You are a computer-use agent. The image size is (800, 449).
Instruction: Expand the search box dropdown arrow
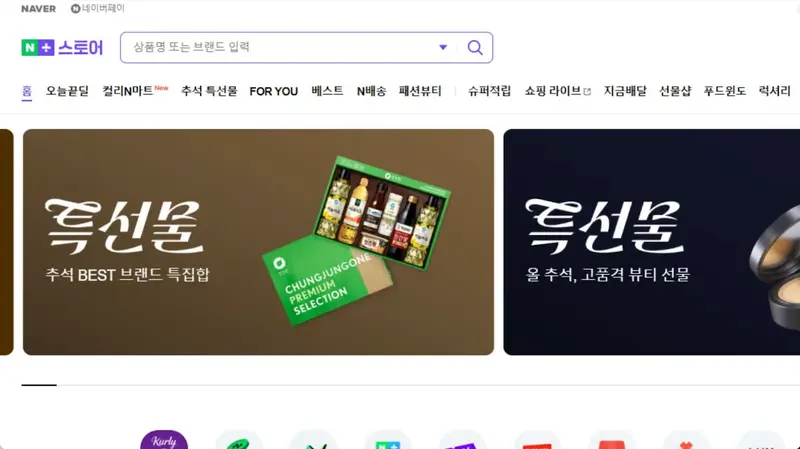pos(443,47)
